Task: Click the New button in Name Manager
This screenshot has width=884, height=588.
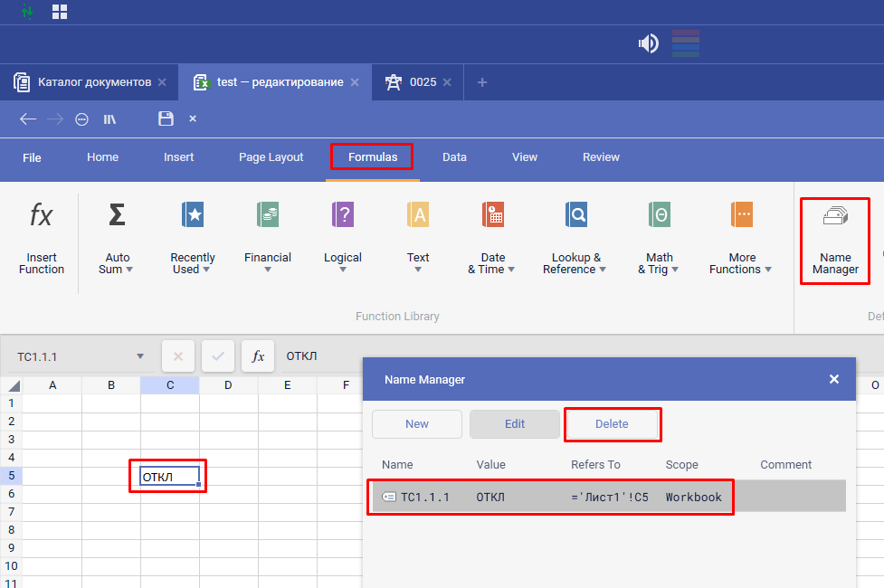Action: pos(417,424)
